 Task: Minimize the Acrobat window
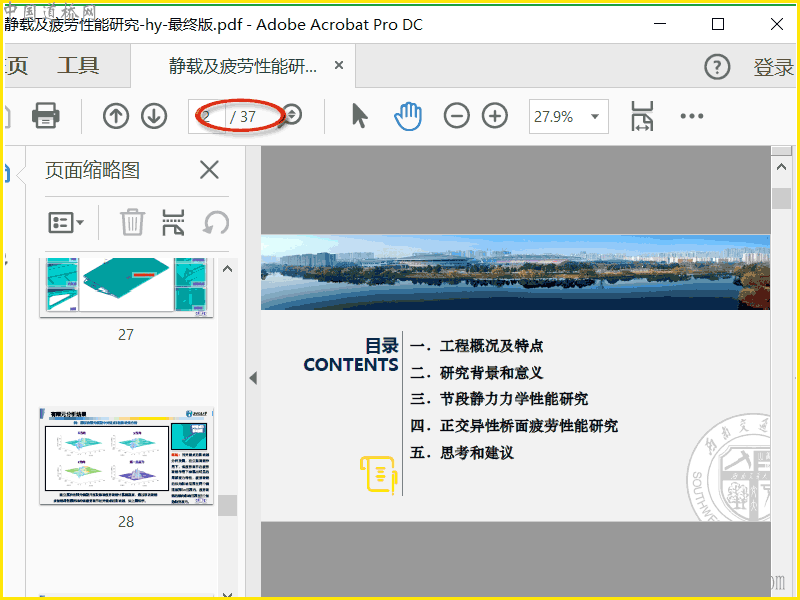pos(660,24)
